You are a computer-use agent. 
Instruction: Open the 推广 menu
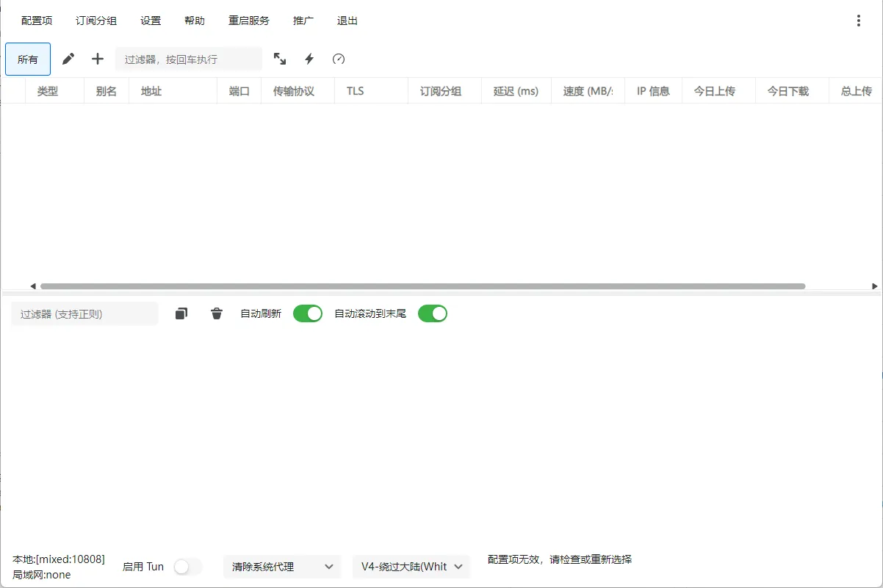(x=303, y=21)
